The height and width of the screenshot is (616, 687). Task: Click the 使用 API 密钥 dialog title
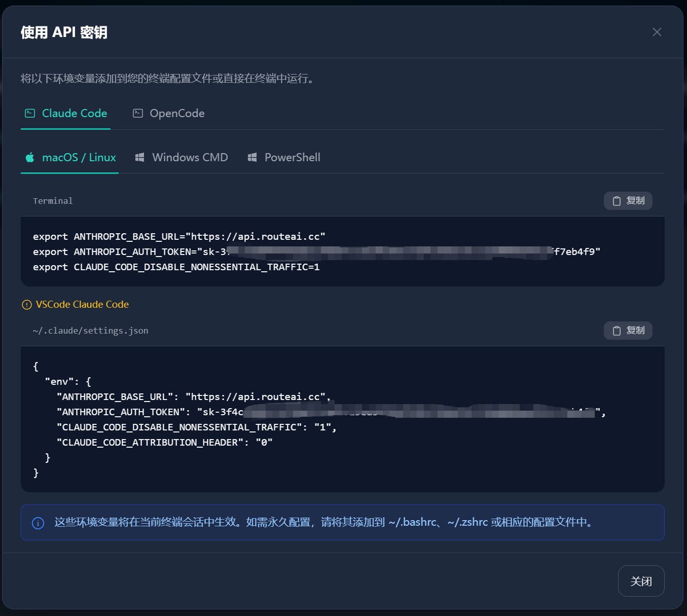click(64, 32)
